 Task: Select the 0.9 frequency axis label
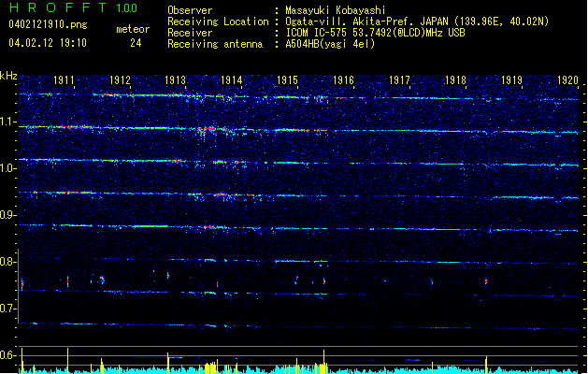pos(8,215)
